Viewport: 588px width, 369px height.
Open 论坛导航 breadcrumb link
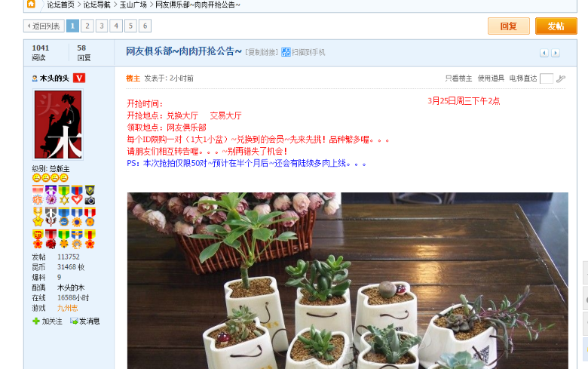tap(96, 5)
